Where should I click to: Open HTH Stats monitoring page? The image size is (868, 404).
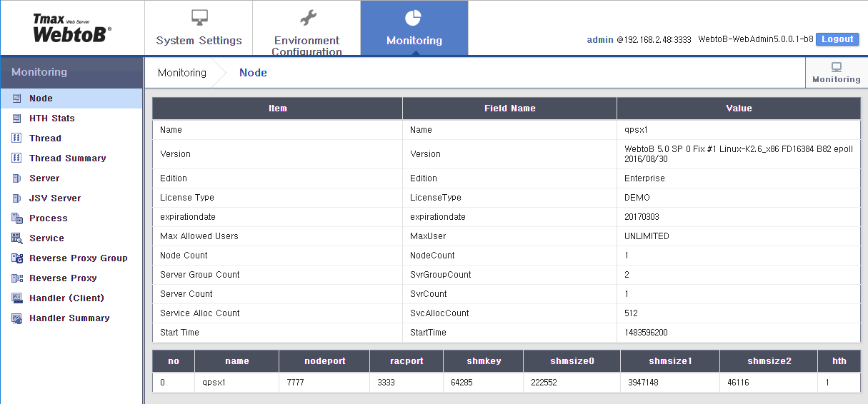pyautogui.click(x=71, y=118)
